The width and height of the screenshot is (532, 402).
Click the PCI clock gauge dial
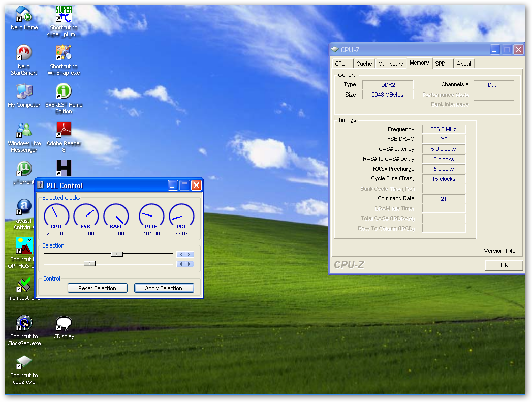point(181,216)
